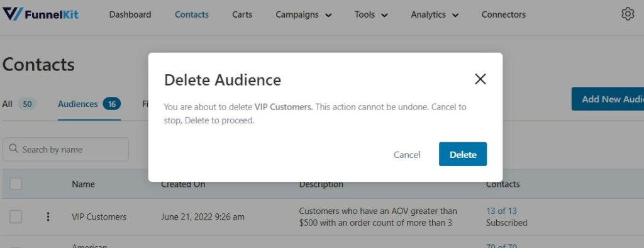644x248 pixels.
Task: Expand the Analytics dropdown menu
Action: click(435, 15)
